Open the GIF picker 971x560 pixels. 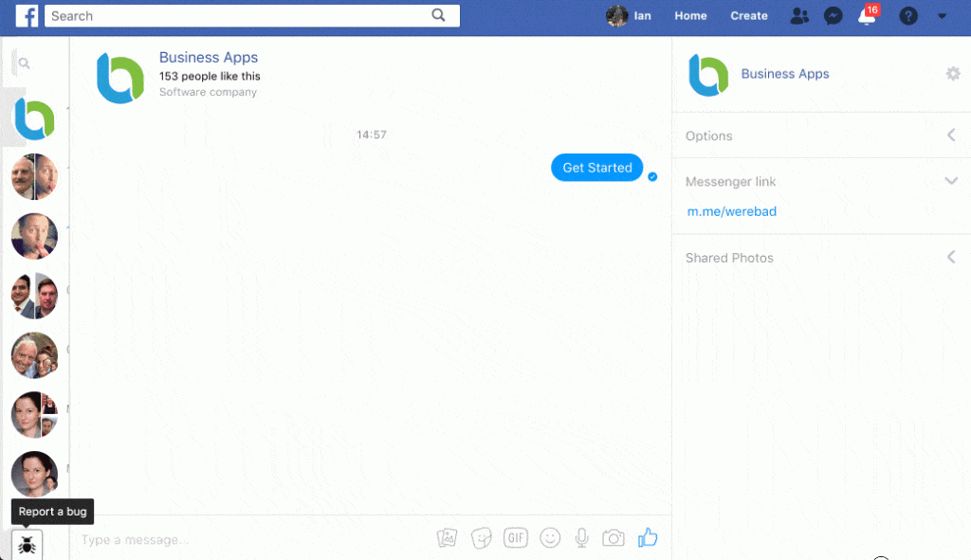point(515,537)
